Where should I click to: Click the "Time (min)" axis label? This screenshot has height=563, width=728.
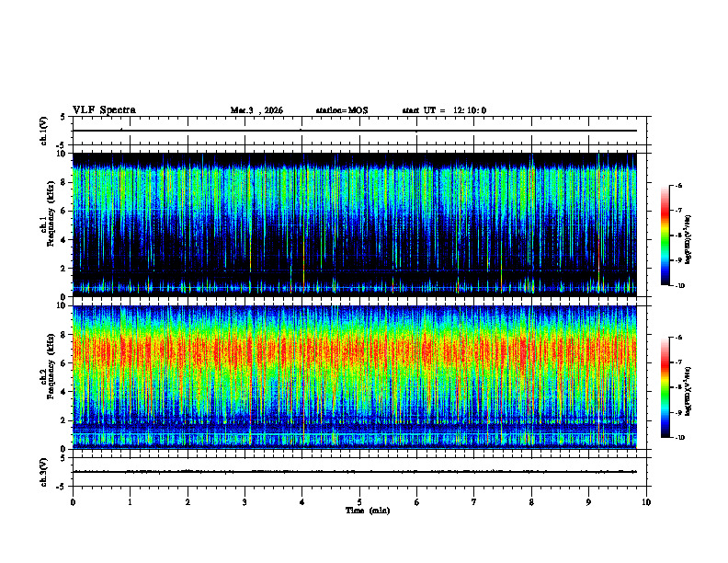coord(368,511)
